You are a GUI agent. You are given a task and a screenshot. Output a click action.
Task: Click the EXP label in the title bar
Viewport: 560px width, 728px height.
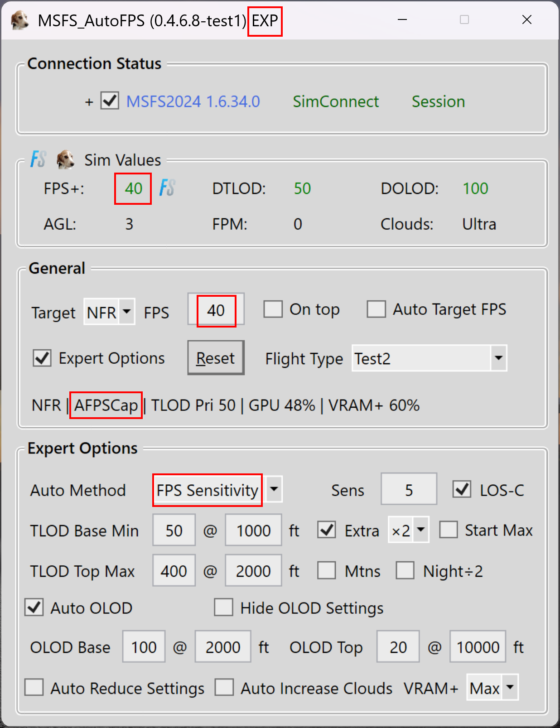265,21
